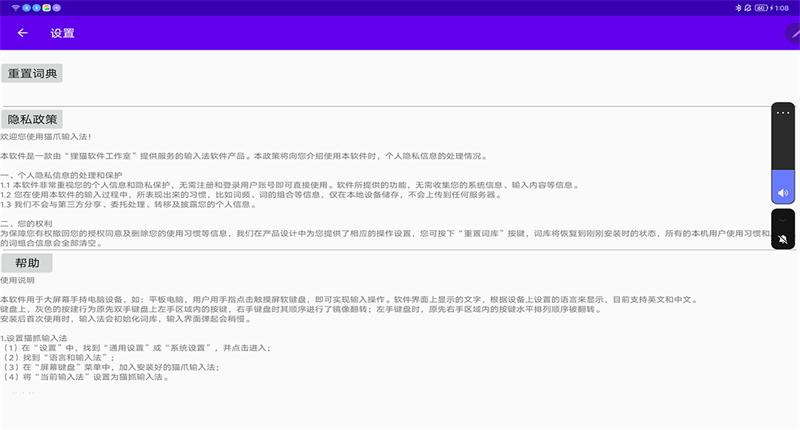Click the Wi-Fi icon in status bar
Screen dimensions: 800x430
pyautogui.click(x=14, y=6)
